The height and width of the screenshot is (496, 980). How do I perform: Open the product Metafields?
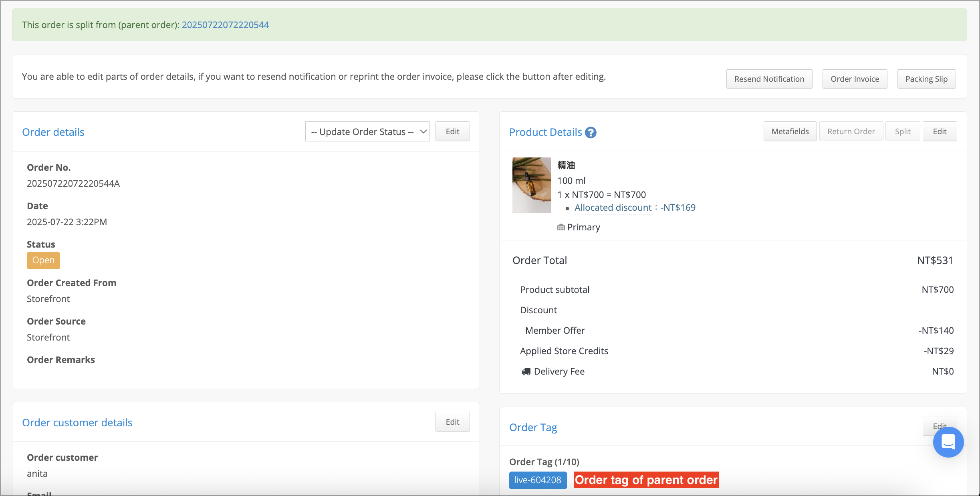pyautogui.click(x=790, y=131)
